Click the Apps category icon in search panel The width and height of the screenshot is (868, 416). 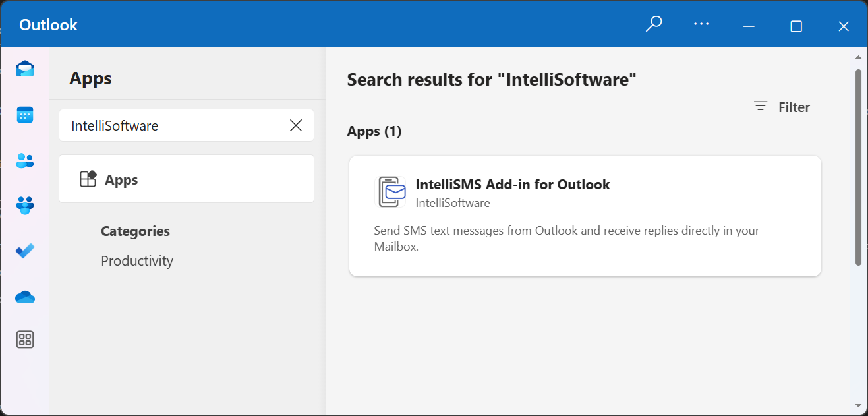(88, 179)
